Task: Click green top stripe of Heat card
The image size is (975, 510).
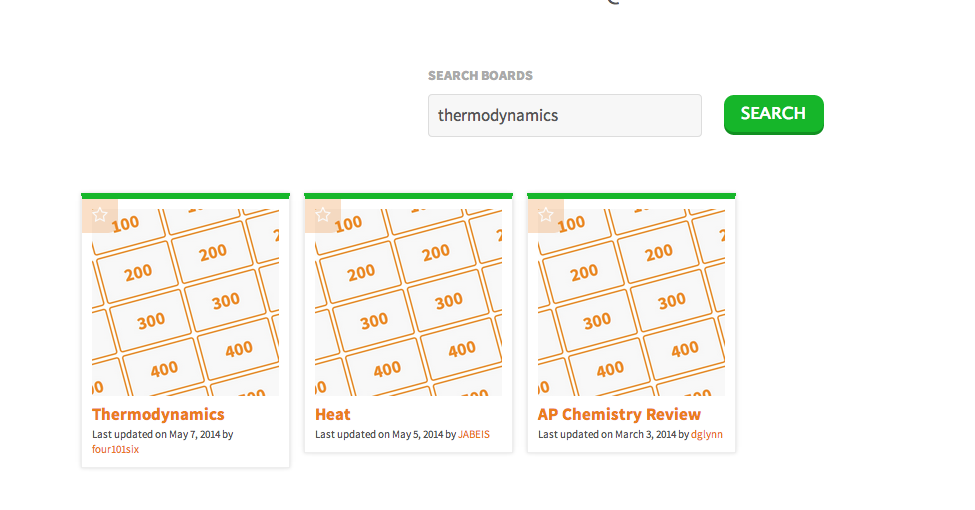Action: (x=409, y=195)
